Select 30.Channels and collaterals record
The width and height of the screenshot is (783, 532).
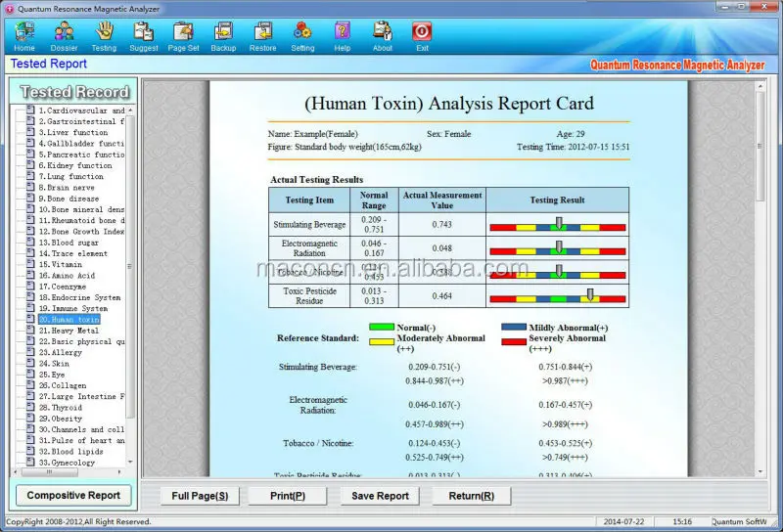pyautogui.click(x=82, y=429)
